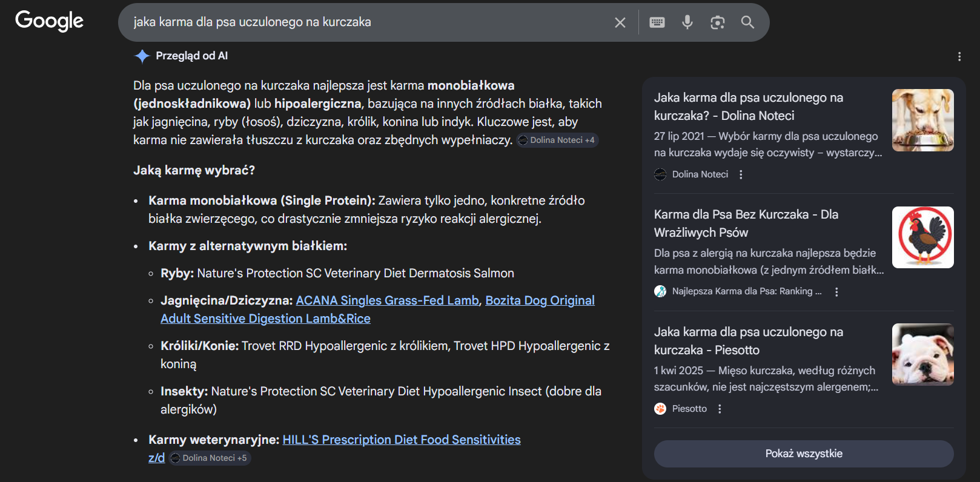980x482 pixels.
Task: Click the '27 lip 2021' result snippet
Action: 768,144
